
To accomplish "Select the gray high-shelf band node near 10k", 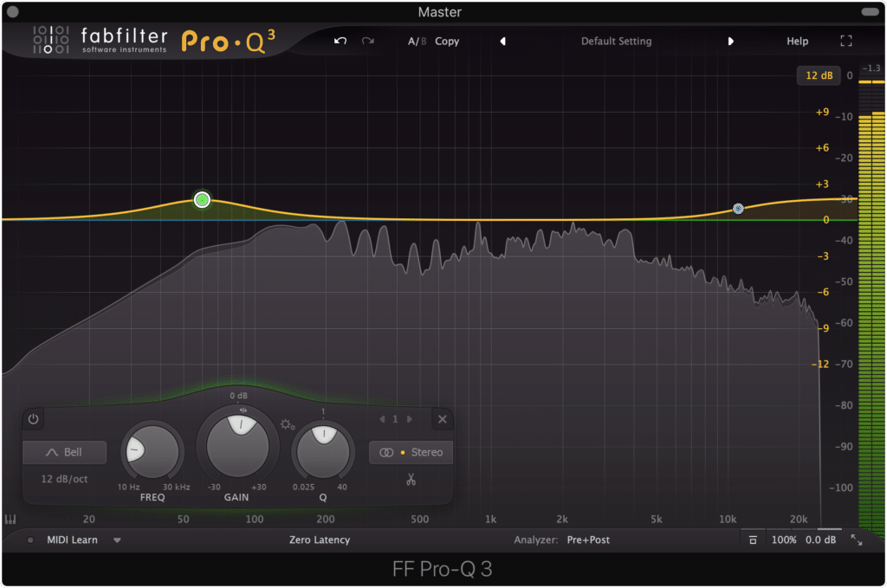I will [x=738, y=209].
